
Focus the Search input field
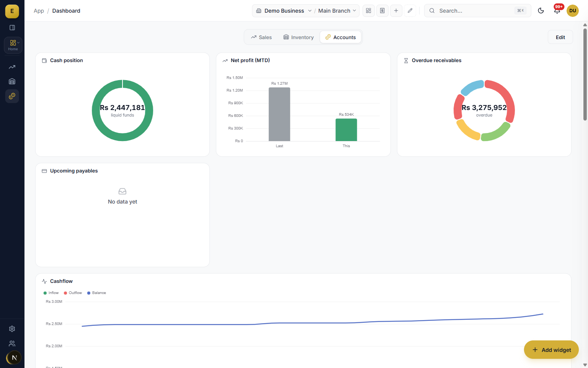[x=477, y=11]
